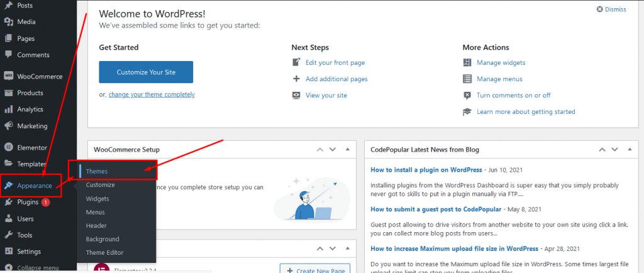Image resolution: width=644 pixels, height=273 pixels.
Task: Click the plus icon beside Add additional pages
Action: (296, 79)
